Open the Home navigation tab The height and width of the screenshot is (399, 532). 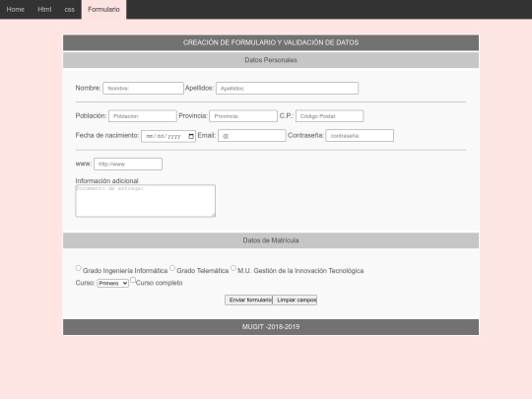coord(15,9)
